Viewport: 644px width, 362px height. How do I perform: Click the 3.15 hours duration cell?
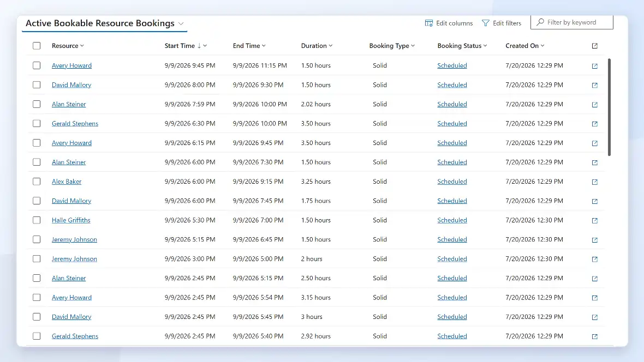pyautogui.click(x=316, y=297)
